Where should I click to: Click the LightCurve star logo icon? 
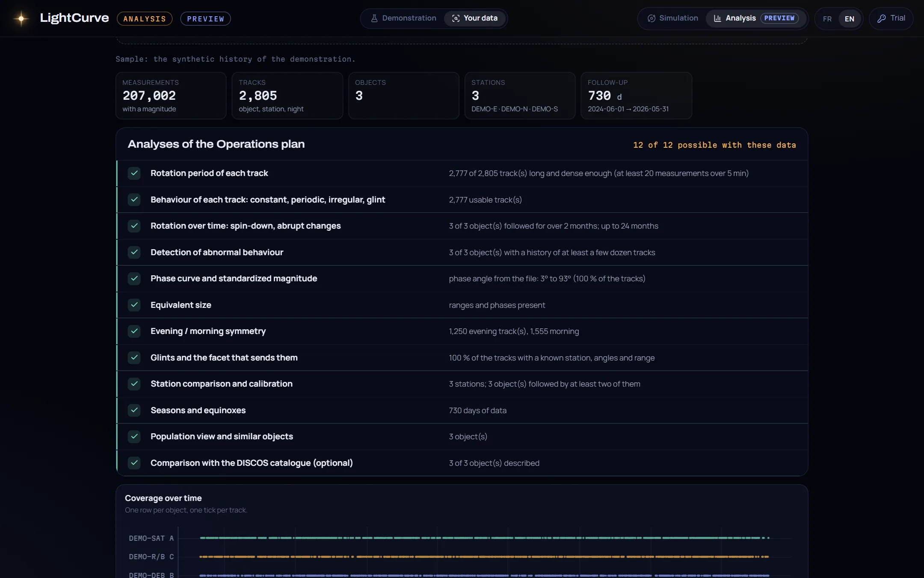21,18
